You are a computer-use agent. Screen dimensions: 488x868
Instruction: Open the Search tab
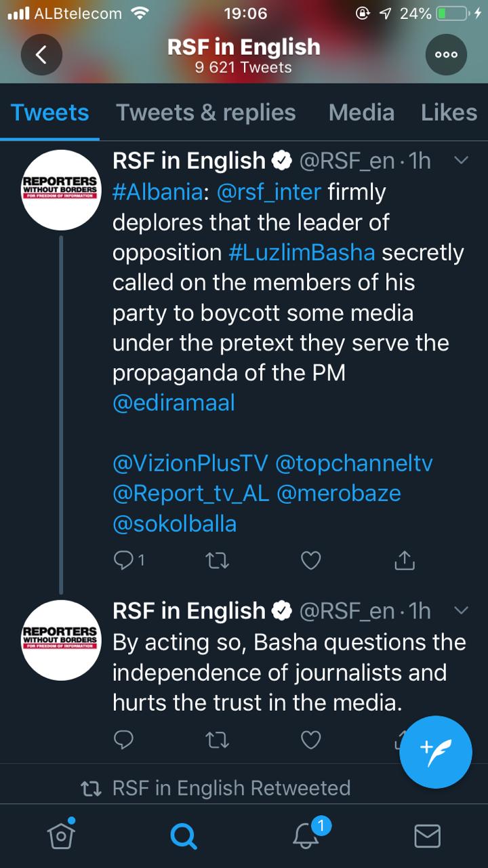(x=183, y=836)
